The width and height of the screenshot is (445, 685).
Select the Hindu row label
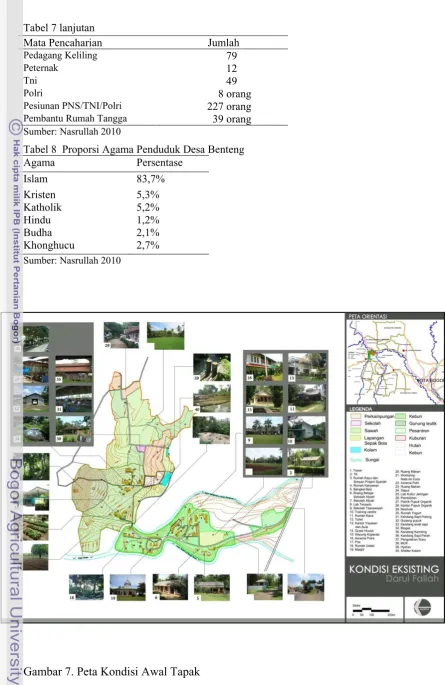coord(37,220)
